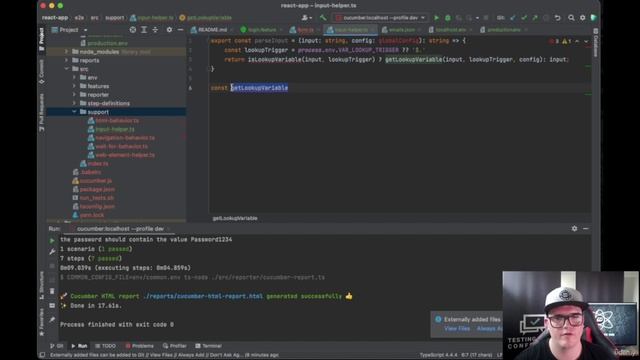640x360 pixels.
Task: Pin tab icon in Run panel sidebar
Action: coord(52,320)
